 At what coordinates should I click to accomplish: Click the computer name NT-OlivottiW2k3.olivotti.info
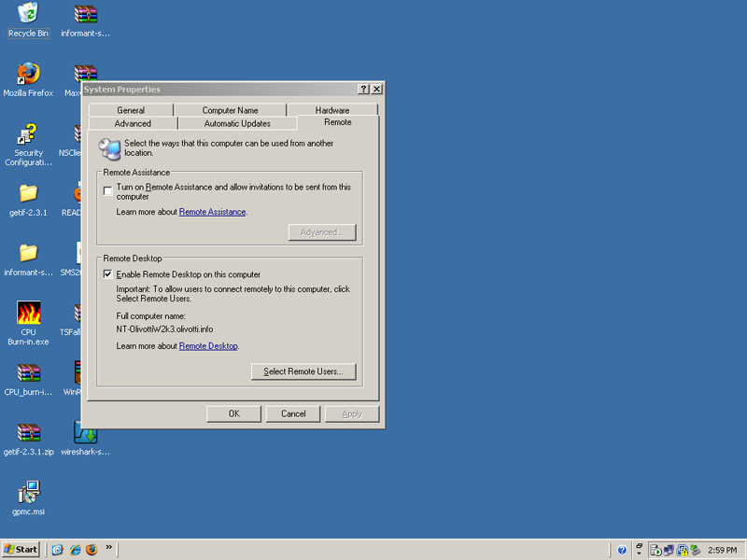[165, 329]
